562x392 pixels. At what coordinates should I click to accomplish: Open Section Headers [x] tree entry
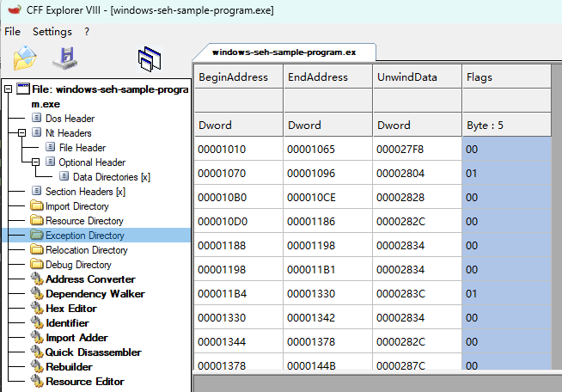[85, 192]
